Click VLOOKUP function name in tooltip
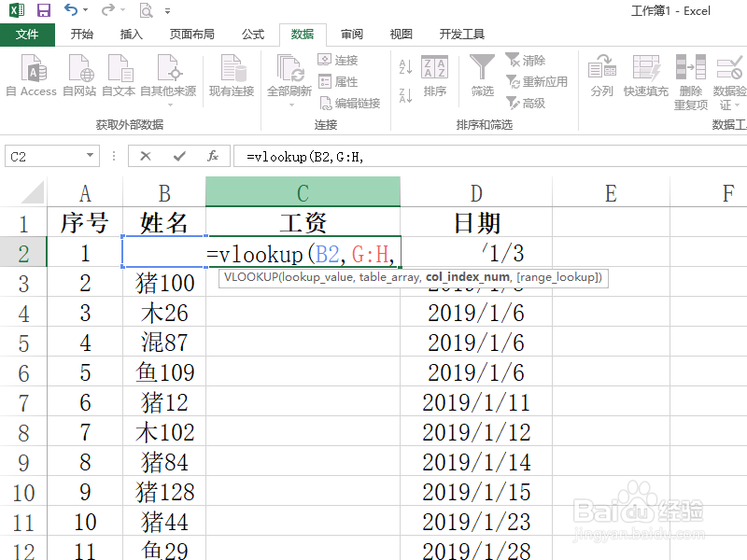The width and height of the screenshot is (747, 560). click(249, 277)
